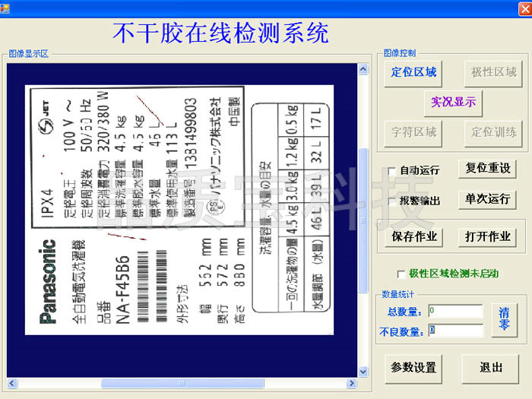Viewport: 532px width, 399px height.
Task: Clear the counts with 清零 button
Action: pyautogui.click(x=504, y=320)
